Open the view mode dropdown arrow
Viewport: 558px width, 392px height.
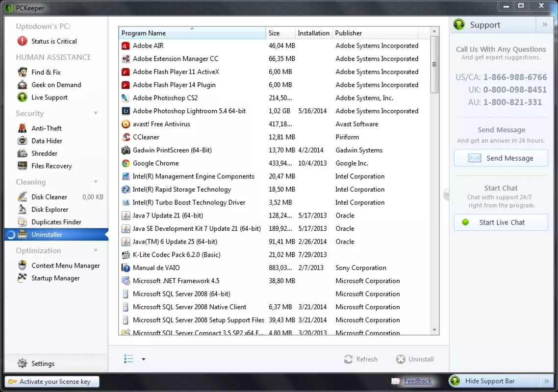click(x=143, y=359)
